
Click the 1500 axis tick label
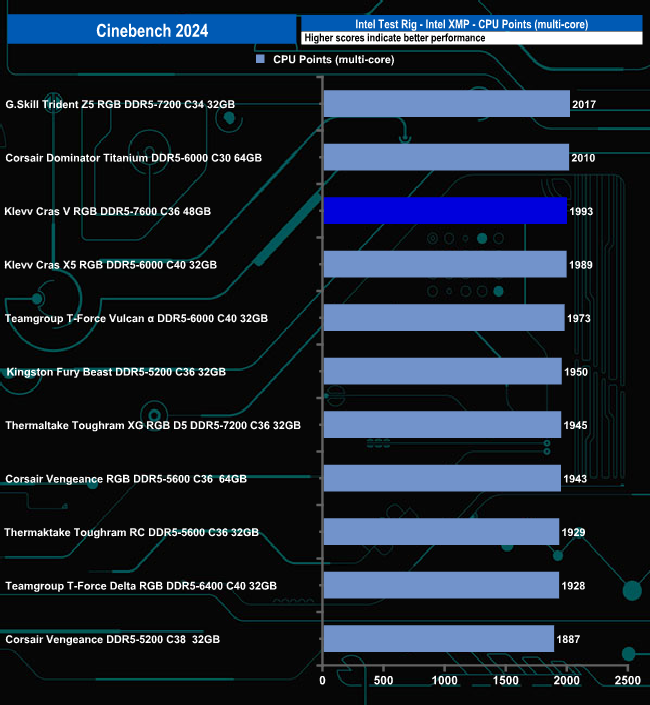pos(506,680)
